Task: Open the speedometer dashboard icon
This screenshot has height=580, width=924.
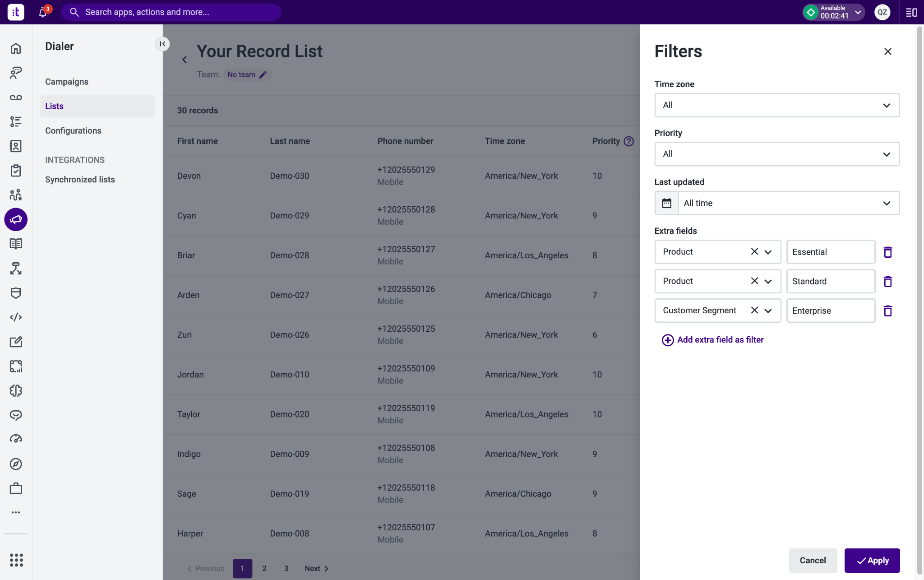Action: (x=16, y=439)
